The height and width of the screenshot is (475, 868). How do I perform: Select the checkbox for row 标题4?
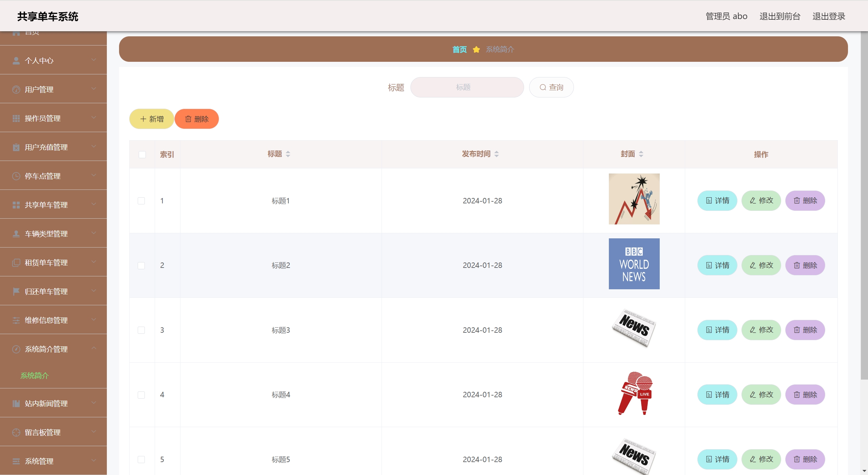click(141, 395)
